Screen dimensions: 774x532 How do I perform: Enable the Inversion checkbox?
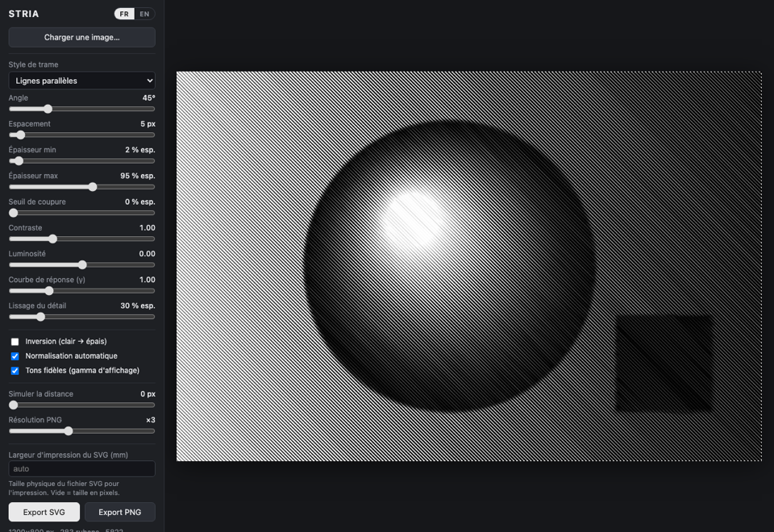pyautogui.click(x=15, y=342)
